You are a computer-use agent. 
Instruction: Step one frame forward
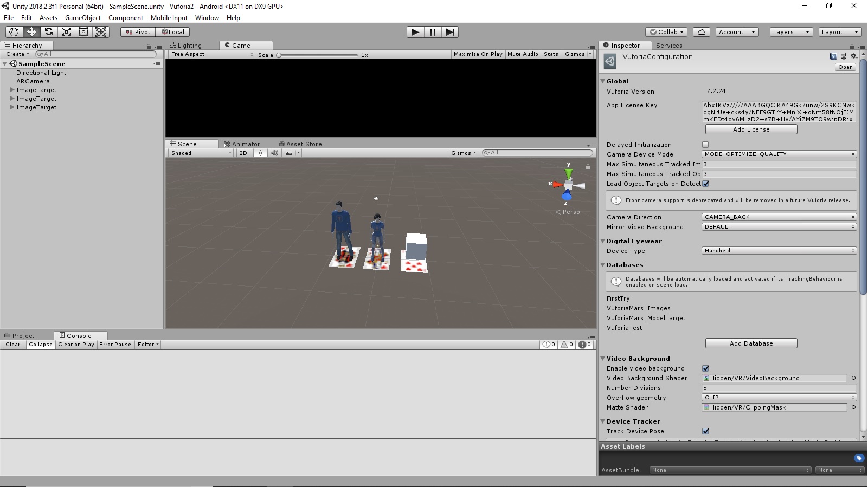point(450,32)
